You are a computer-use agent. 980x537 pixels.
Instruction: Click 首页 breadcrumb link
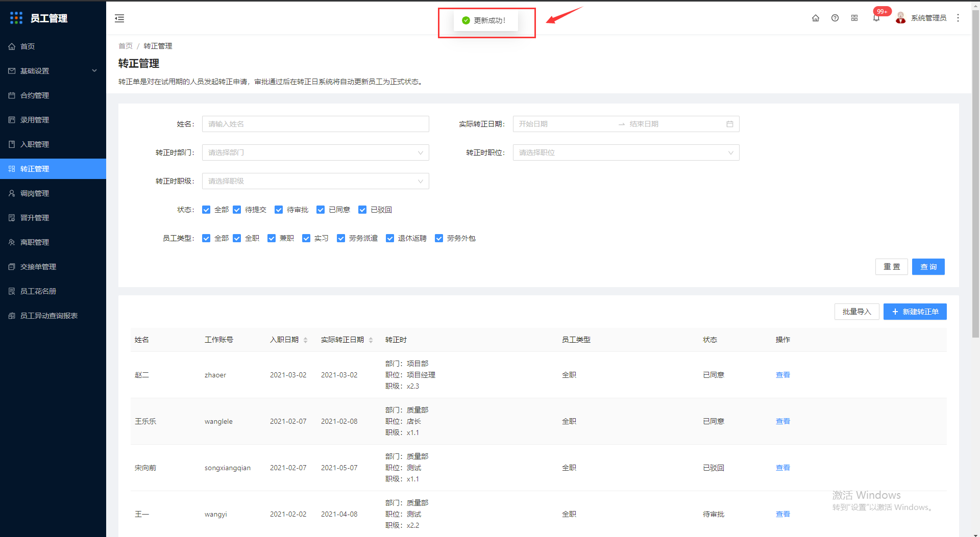click(126, 46)
